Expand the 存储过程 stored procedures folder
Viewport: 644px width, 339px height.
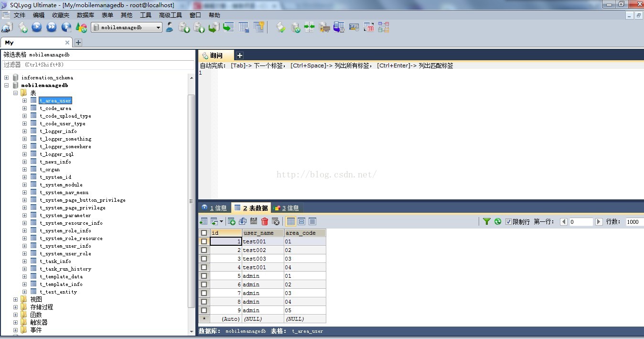(16, 307)
